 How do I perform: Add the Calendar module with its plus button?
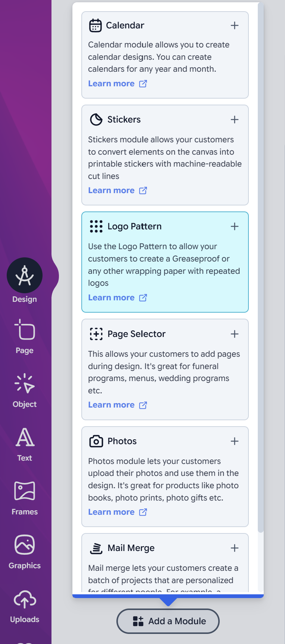pos(235,25)
